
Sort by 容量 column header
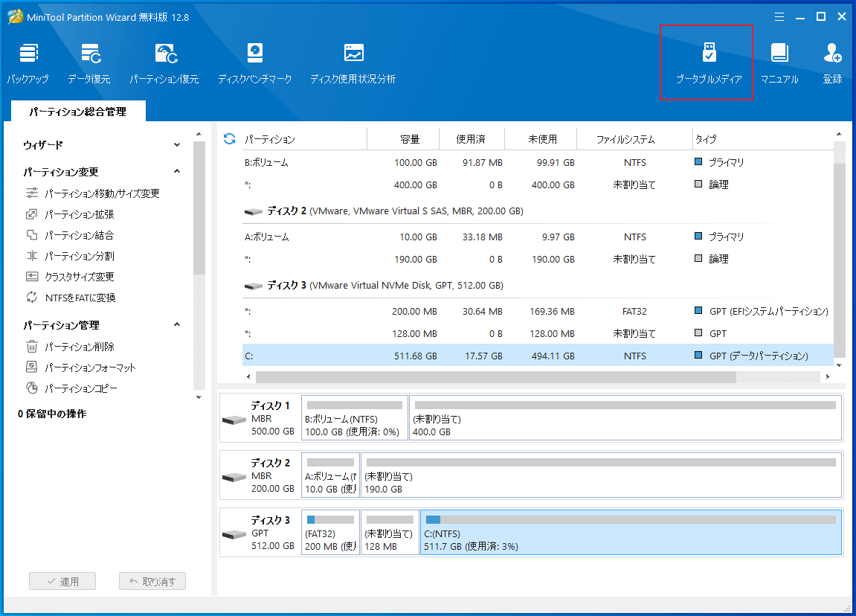click(403, 138)
